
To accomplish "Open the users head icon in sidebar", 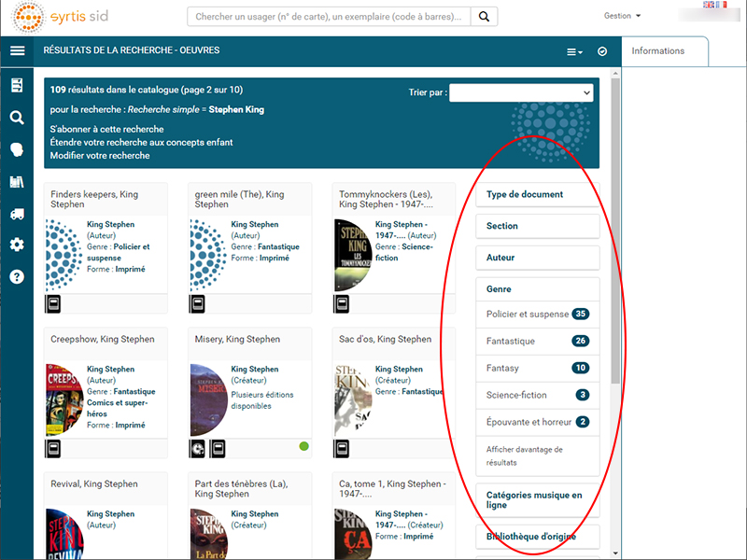I will coord(17,149).
